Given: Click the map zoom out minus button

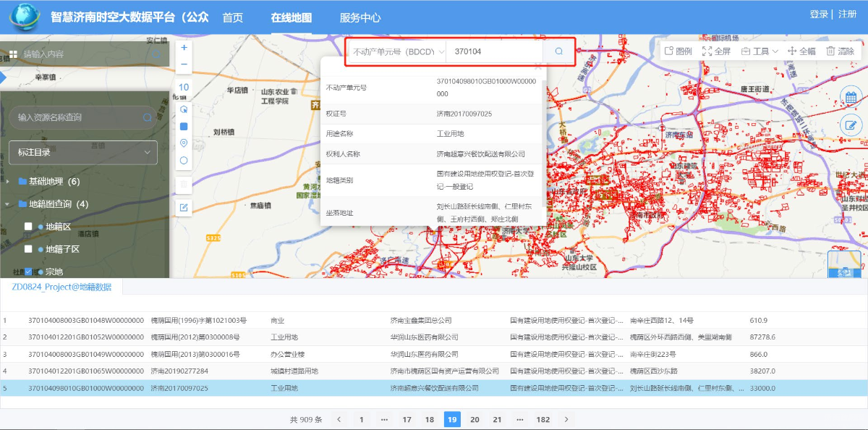Looking at the screenshot, I should point(184,64).
